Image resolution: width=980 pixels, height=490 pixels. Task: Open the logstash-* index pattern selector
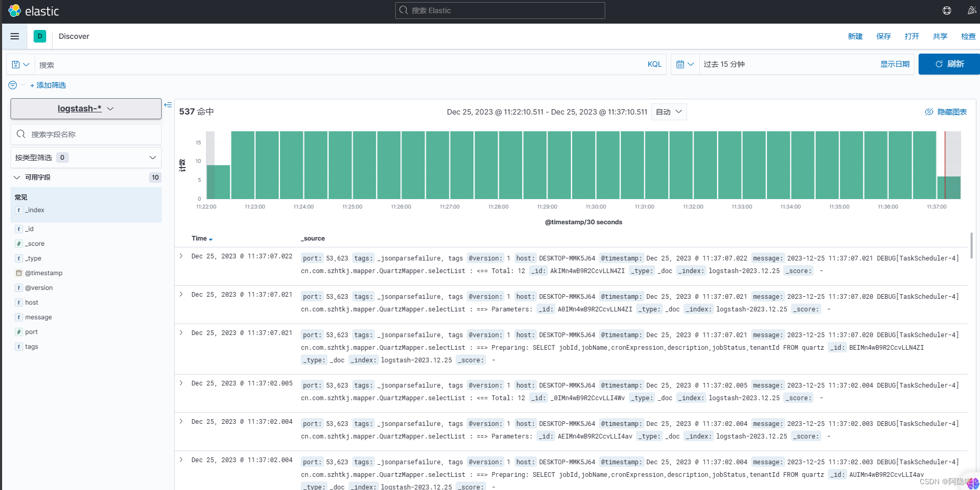tap(86, 109)
